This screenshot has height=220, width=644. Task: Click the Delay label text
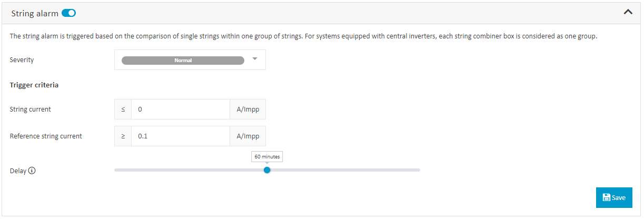(18, 171)
